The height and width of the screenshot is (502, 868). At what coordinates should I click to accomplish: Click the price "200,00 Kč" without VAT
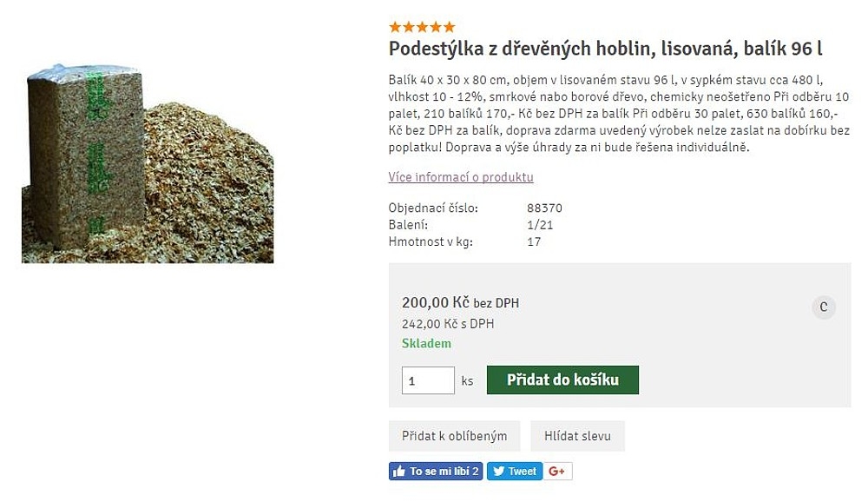[436, 302]
